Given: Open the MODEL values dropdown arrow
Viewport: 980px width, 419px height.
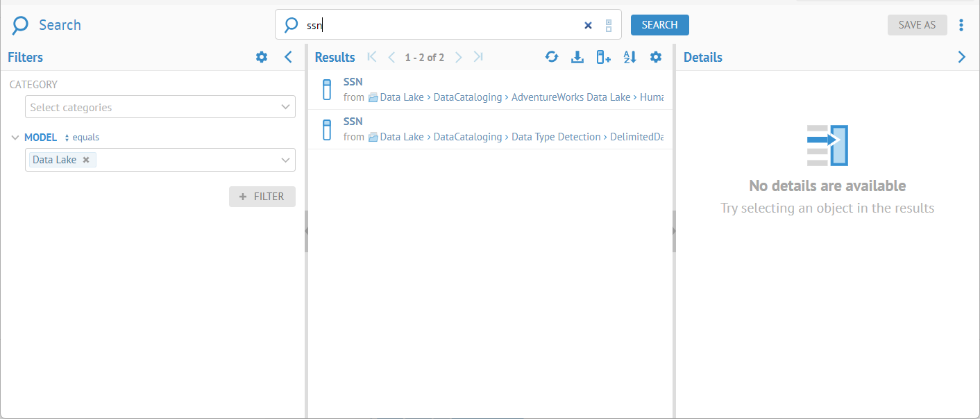Looking at the screenshot, I should (x=285, y=160).
